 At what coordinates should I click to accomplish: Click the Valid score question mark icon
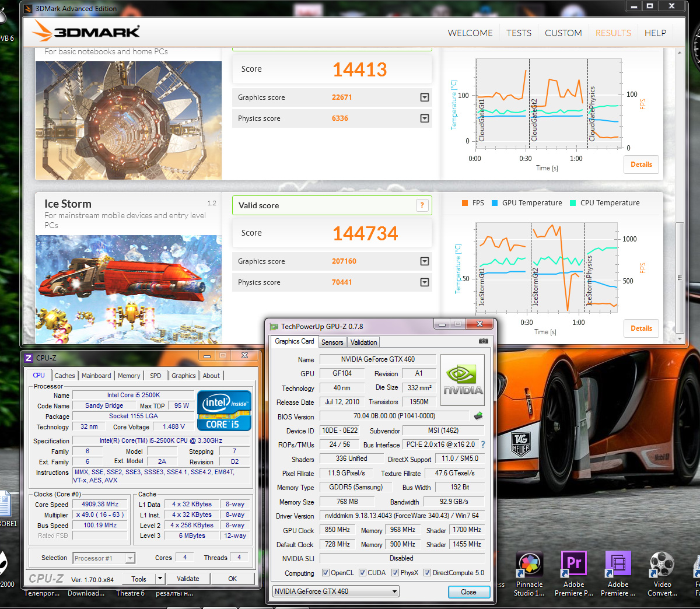coord(422,205)
